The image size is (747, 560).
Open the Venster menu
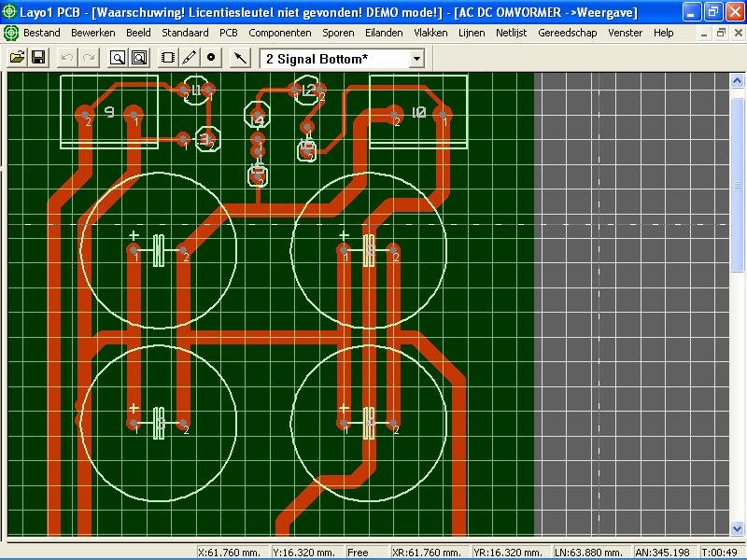pyautogui.click(x=625, y=33)
